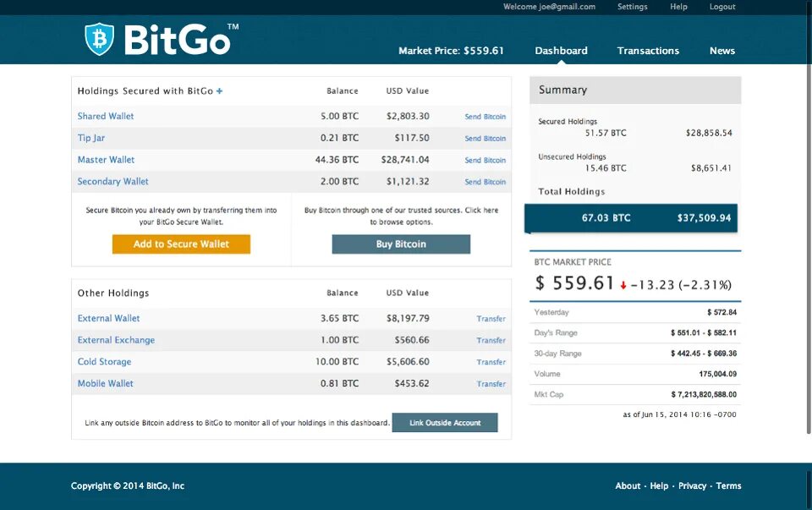Log out using the Logout link
The height and width of the screenshot is (510, 812).
(x=722, y=7)
